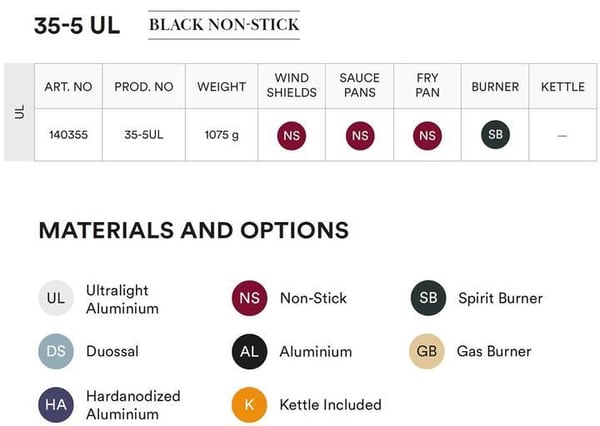Viewport: 600px width, 426px height.
Task: Click the vertical UL row tab
Action: click(x=19, y=112)
